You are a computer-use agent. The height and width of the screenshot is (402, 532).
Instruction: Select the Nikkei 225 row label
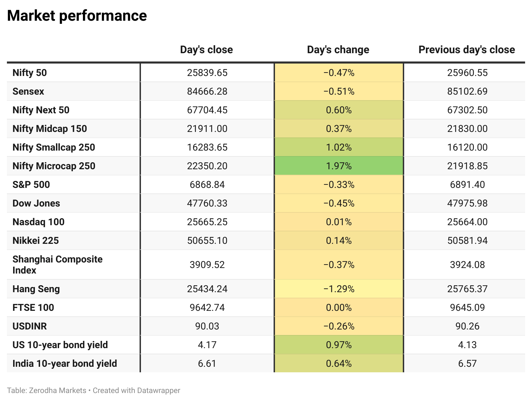point(36,241)
